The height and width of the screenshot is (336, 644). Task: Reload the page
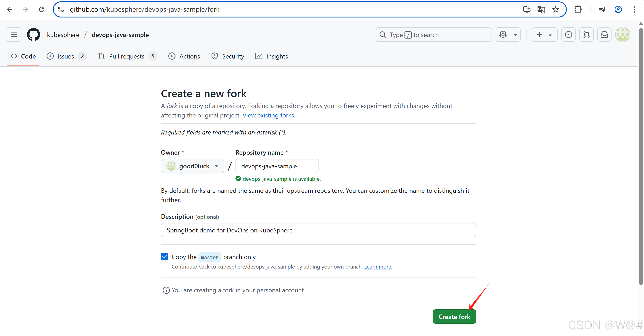42,9
